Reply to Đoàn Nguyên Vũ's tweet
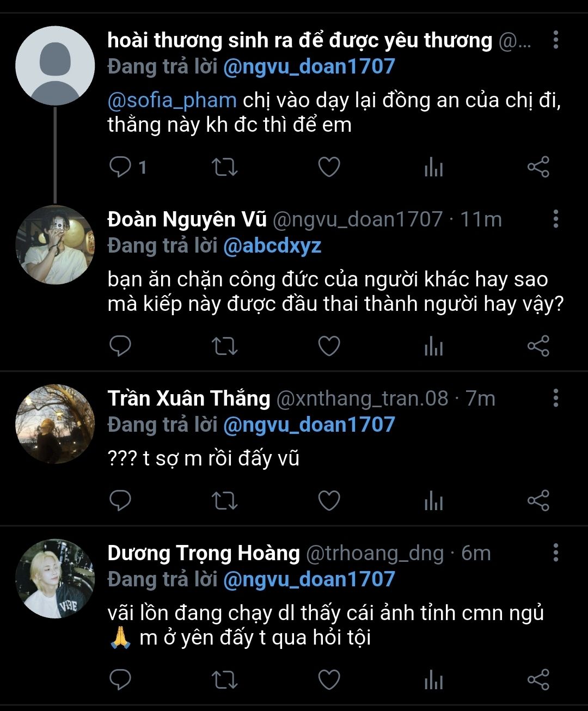The image size is (588, 711). pos(120,346)
